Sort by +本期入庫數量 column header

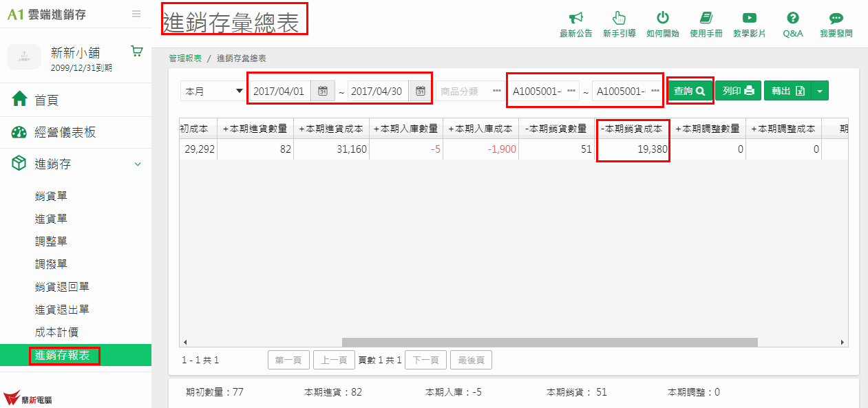point(406,129)
